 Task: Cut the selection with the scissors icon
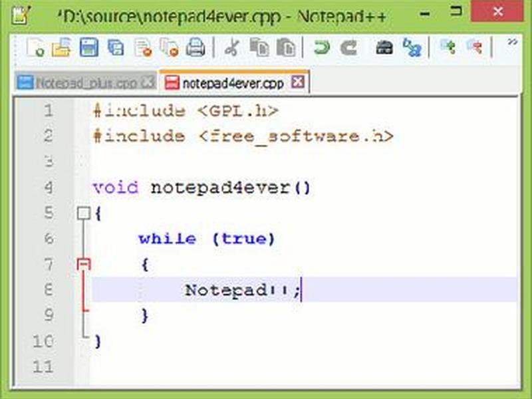tap(232, 47)
